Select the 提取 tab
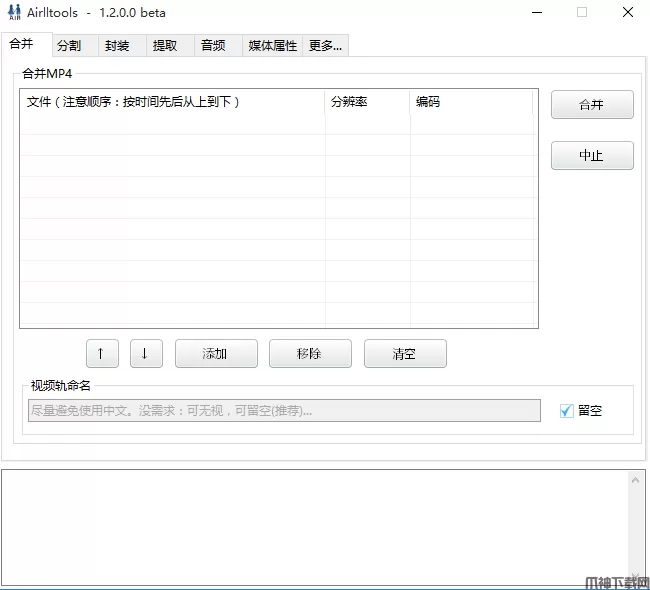The image size is (650, 590). pos(165,46)
